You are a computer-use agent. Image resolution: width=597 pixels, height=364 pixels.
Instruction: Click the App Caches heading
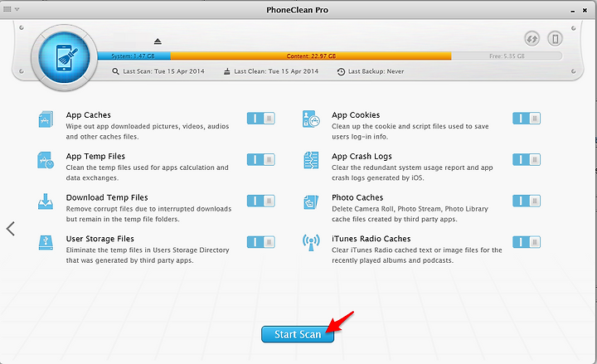point(89,115)
